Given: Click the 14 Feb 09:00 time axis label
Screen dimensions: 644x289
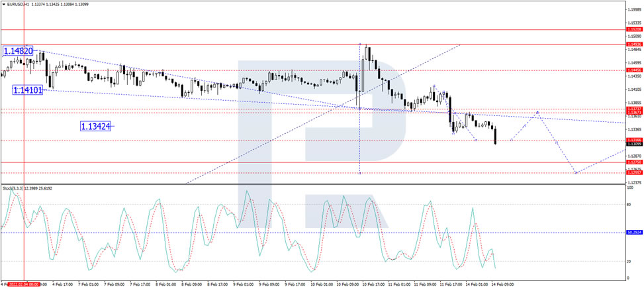Looking at the screenshot, I should [x=503, y=284].
